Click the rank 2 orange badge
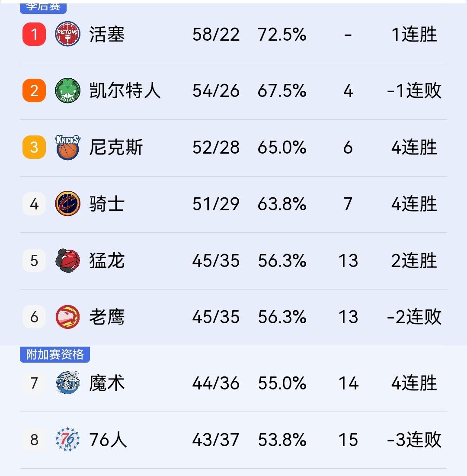 coord(34,91)
